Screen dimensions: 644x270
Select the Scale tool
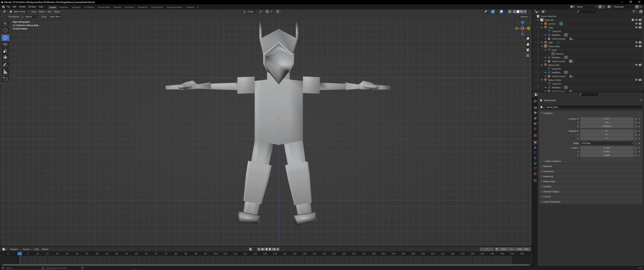5,51
